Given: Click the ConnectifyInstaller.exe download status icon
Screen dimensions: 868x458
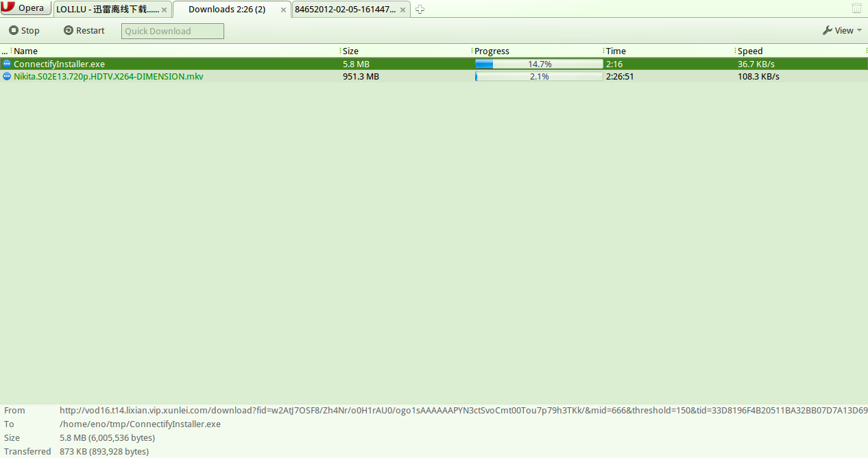Looking at the screenshot, I should pos(7,64).
